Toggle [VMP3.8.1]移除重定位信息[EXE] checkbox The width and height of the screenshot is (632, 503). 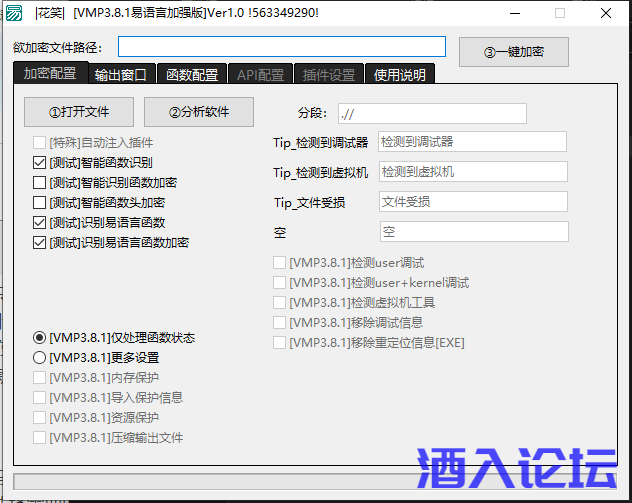point(279,343)
